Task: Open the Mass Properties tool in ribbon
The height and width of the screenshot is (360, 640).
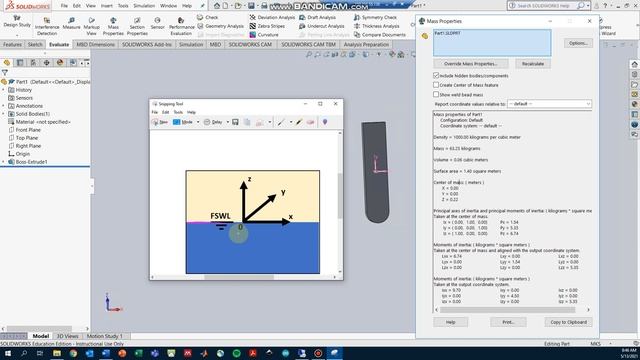Action: click(113, 27)
